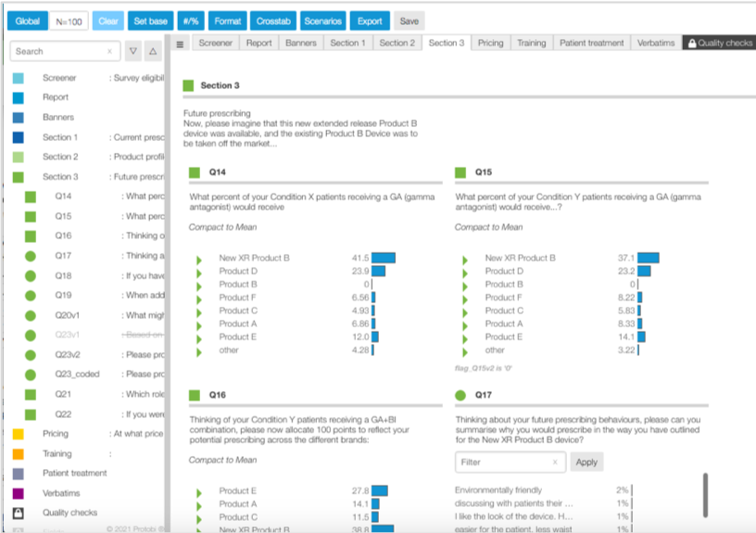Click the green square icon beside Q14 heading
This screenshot has width=756, height=533.
tap(195, 172)
